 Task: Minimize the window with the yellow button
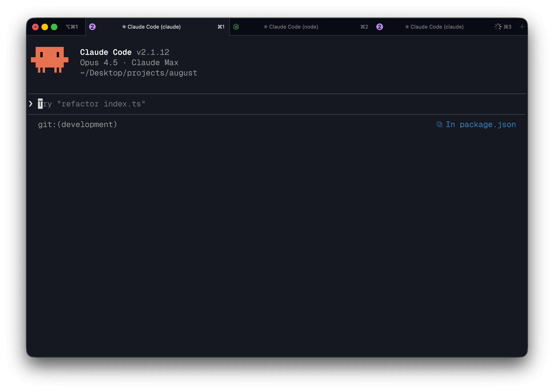coord(45,27)
